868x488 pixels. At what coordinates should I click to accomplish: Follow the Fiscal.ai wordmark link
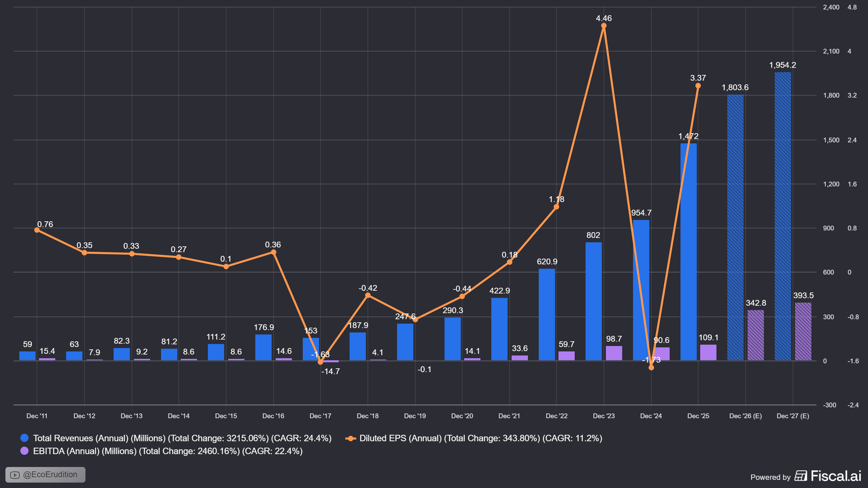tap(836, 476)
